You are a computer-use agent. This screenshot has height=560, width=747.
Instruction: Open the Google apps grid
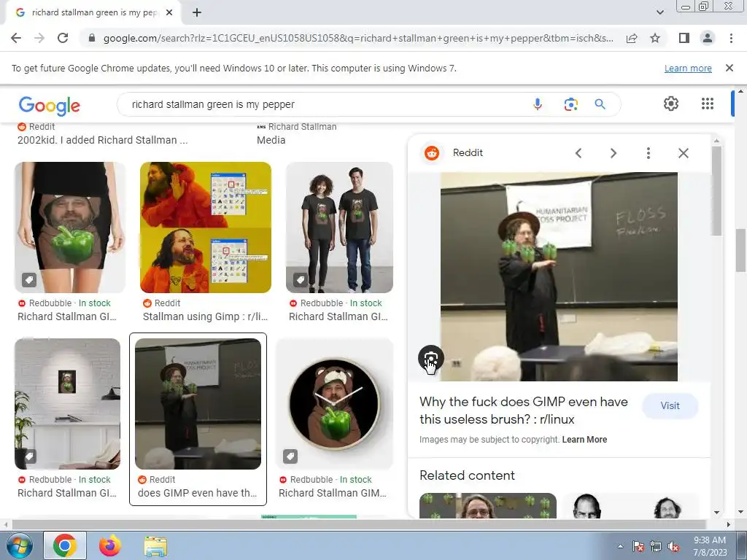pyautogui.click(x=708, y=104)
